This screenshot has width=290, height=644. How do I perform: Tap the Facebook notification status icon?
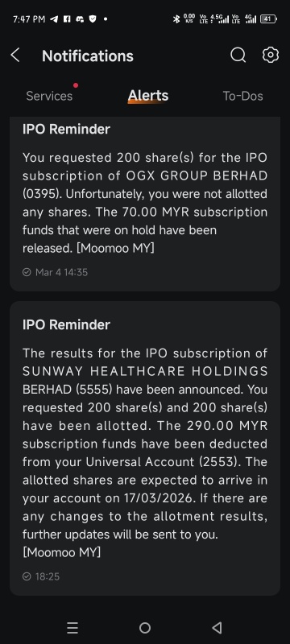(67, 19)
